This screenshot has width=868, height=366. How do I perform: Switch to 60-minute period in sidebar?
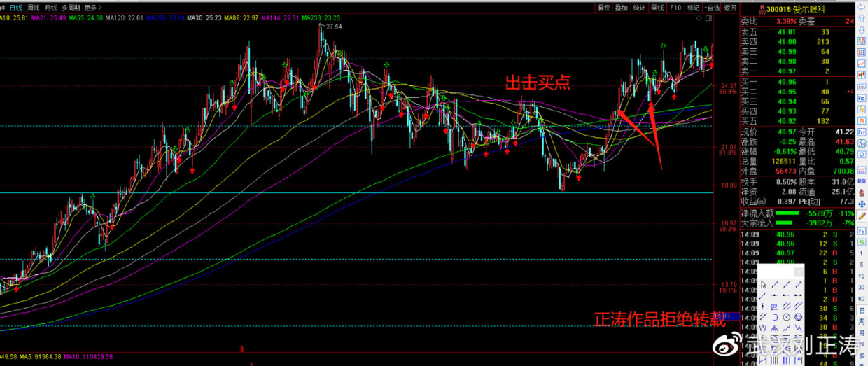[860, 298]
